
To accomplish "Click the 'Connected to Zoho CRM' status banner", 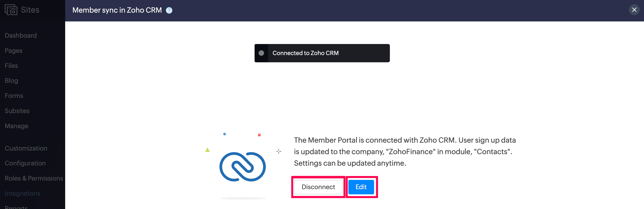I will pos(322,53).
